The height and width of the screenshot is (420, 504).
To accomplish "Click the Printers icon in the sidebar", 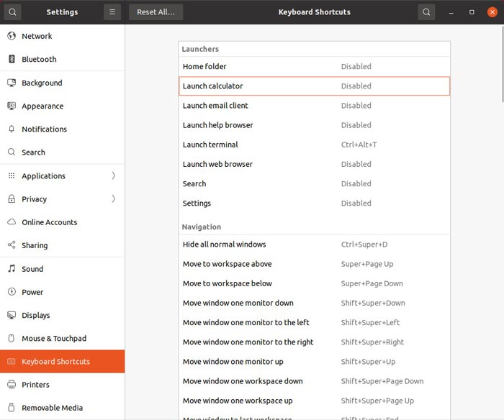I will (12, 385).
